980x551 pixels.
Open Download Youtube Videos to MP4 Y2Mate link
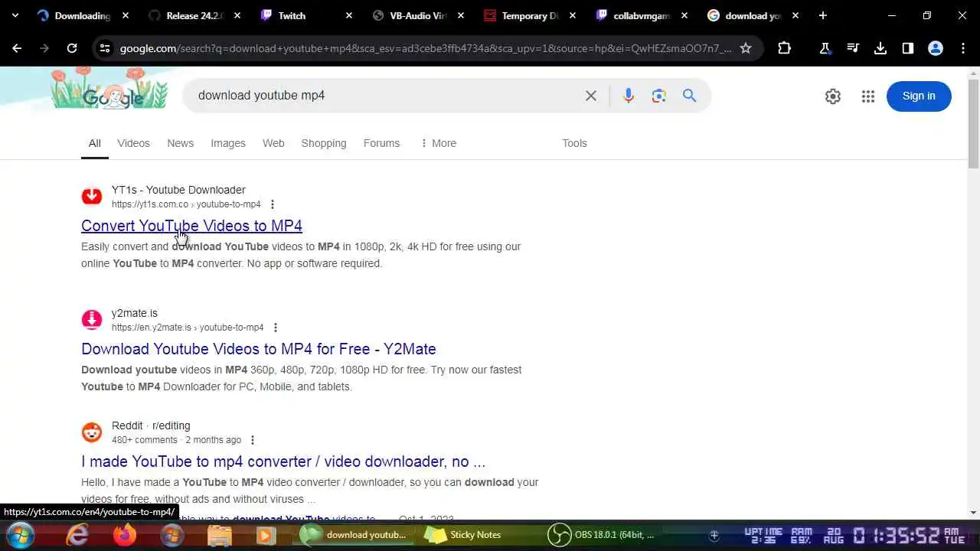[259, 349]
